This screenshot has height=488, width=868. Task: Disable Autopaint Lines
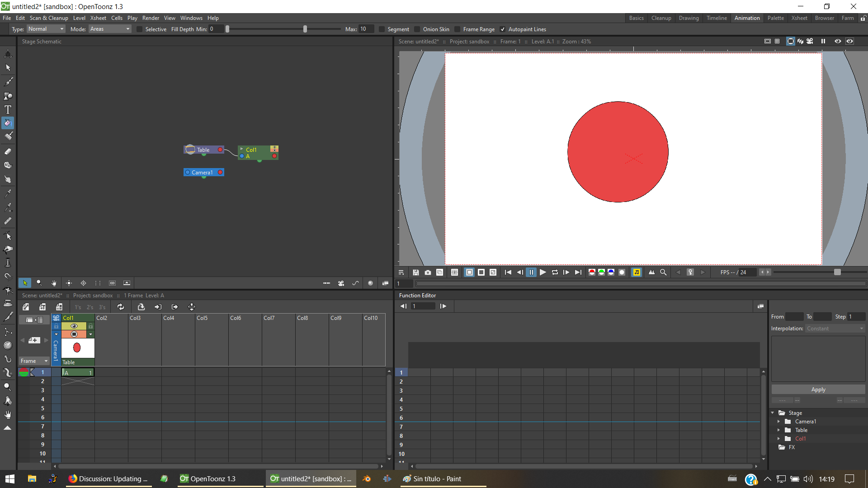(x=502, y=29)
